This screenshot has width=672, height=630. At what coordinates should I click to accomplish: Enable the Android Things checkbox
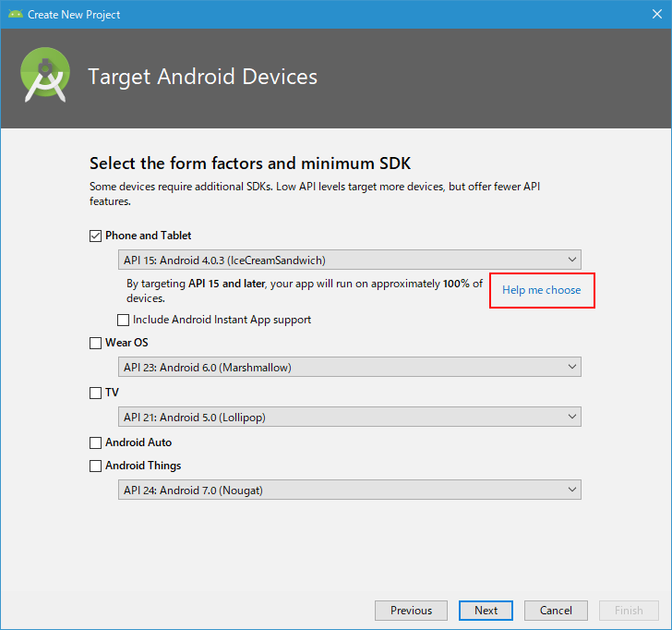coord(95,466)
